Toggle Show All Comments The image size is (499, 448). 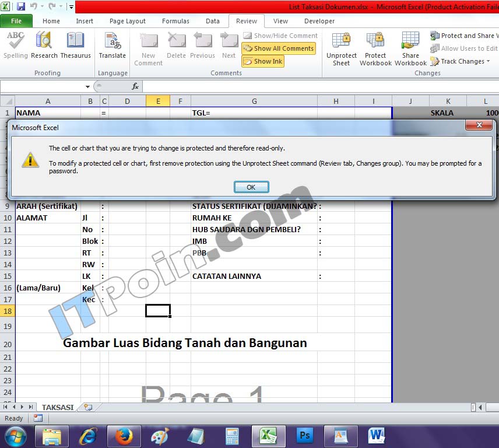pos(279,48)
